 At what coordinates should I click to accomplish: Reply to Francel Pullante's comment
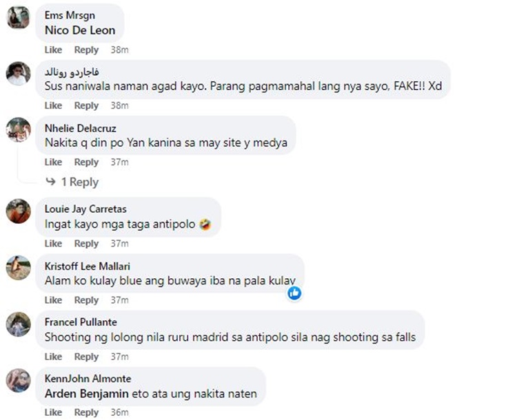coord(86,357)
